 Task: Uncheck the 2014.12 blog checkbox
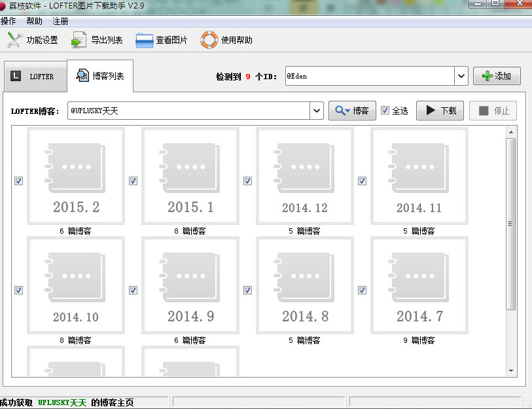(248, 181)
